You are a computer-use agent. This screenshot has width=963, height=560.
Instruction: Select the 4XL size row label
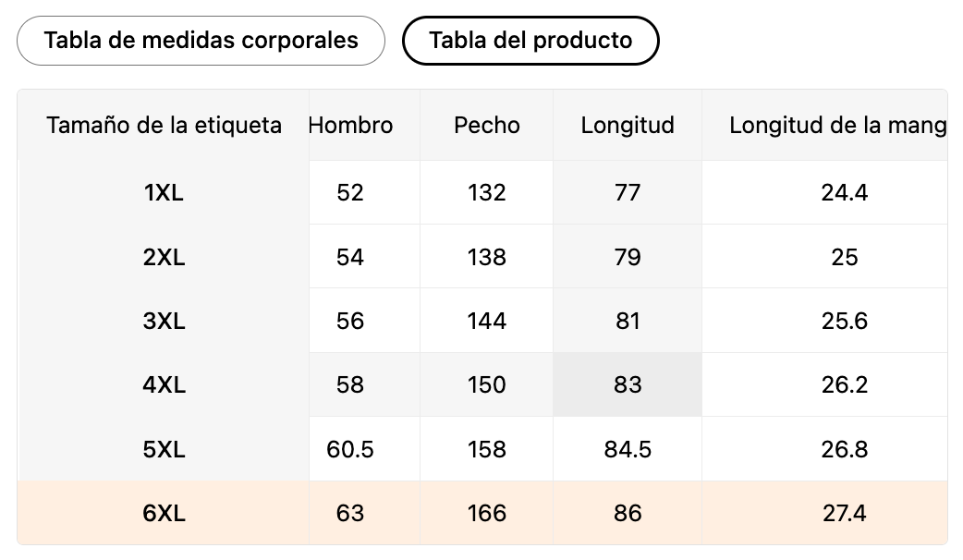pyautogui.click(x=165, y=385)
